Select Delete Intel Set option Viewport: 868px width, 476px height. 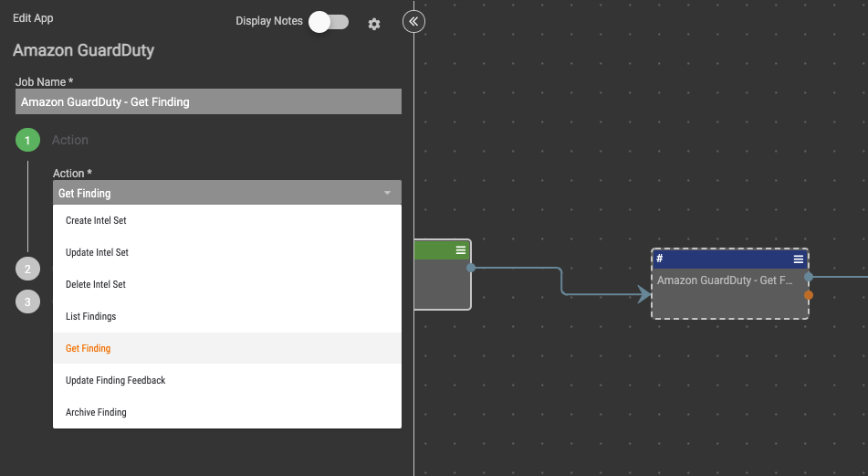[x=227, y=285]
